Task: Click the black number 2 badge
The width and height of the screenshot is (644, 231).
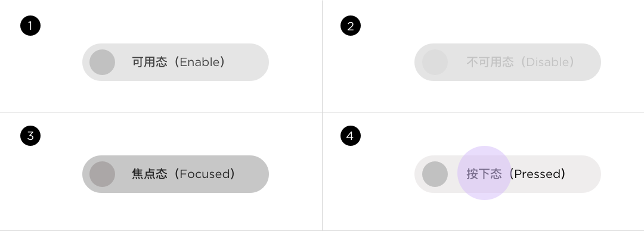Action: click(351, 26)
